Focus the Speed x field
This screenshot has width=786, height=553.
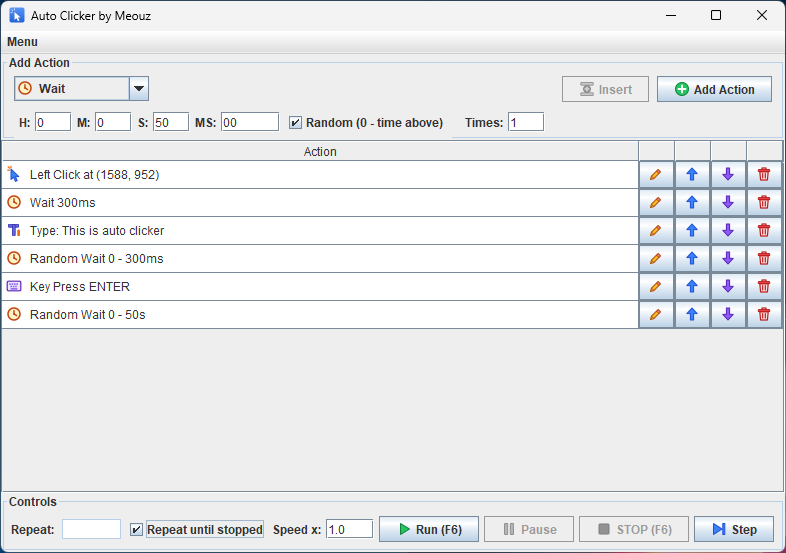tap(349, 529)
